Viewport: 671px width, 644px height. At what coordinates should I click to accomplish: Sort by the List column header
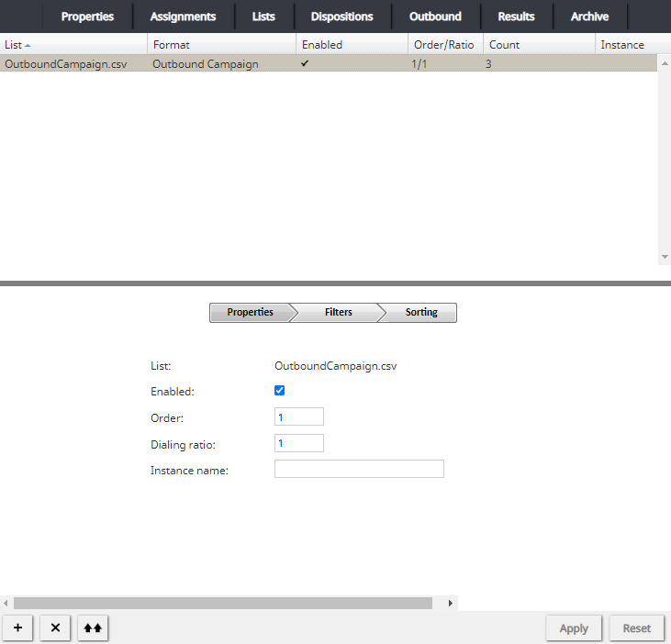(73, 44)
